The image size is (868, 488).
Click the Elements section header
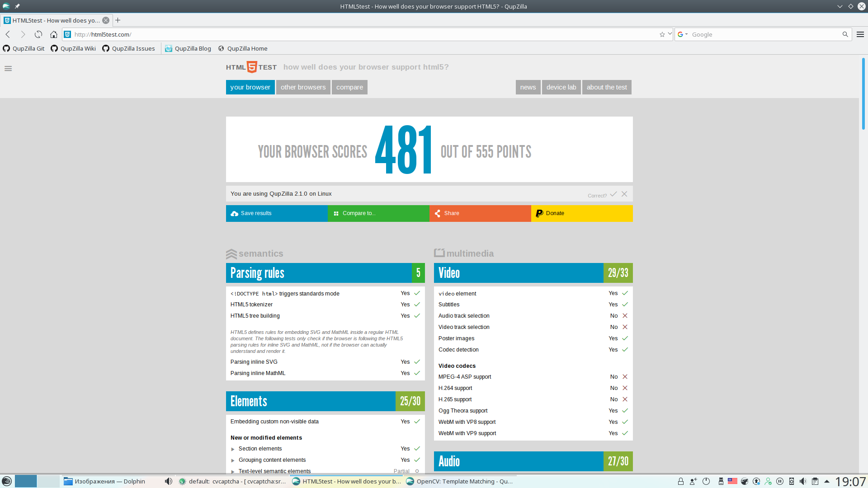[x=325, y=401]
